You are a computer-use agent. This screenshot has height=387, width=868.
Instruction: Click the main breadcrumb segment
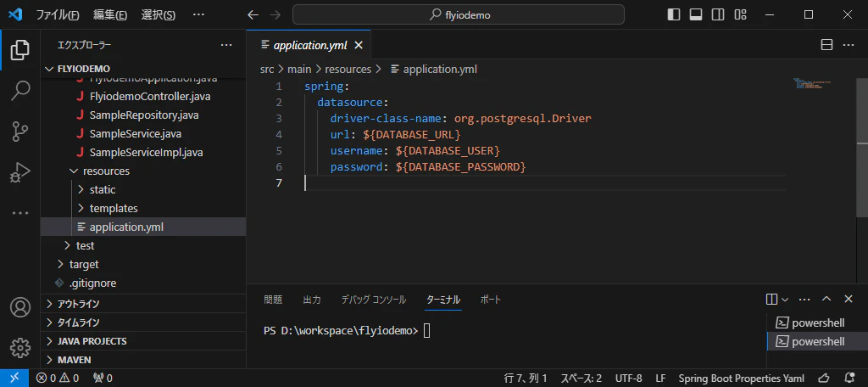[x=299, y=70]
